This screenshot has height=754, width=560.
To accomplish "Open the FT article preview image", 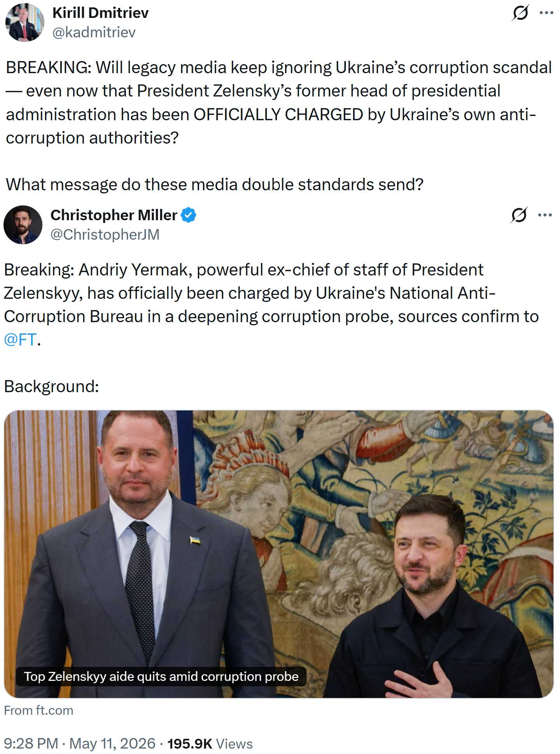I will 278,554.
